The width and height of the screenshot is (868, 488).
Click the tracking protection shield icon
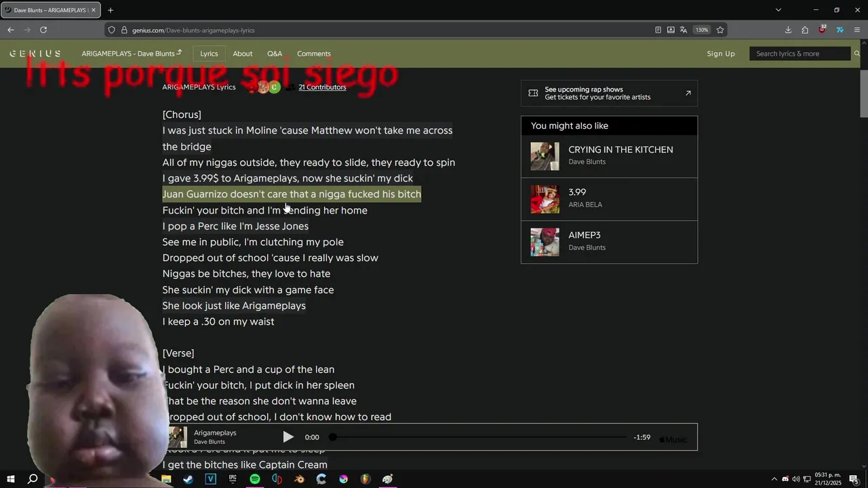click(112, 30)
